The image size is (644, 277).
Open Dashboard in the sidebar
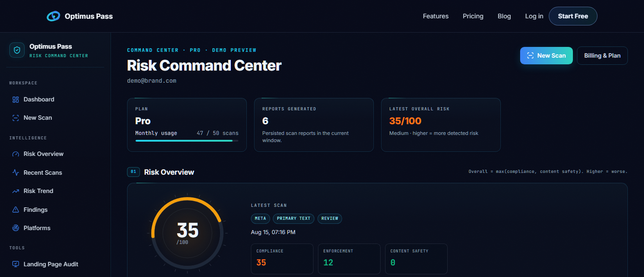[x=55, y=100]
